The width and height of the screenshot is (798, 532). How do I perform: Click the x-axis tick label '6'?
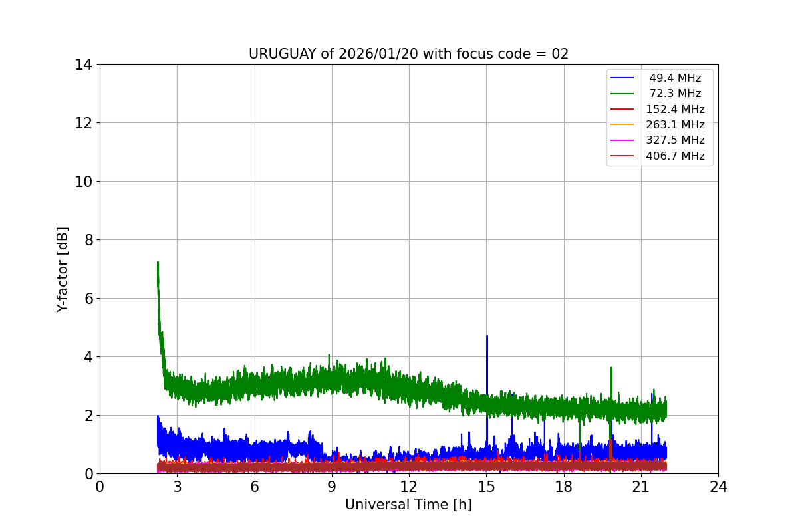coord(254,487)
